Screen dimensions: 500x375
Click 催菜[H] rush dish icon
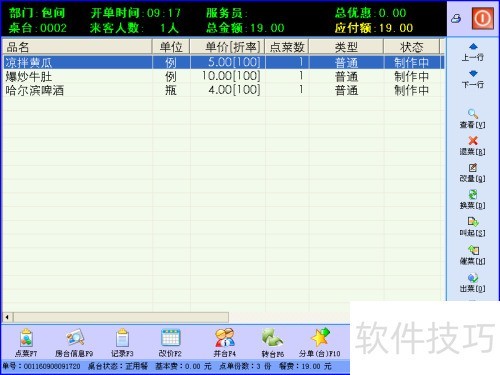click(x=473, y=255)
